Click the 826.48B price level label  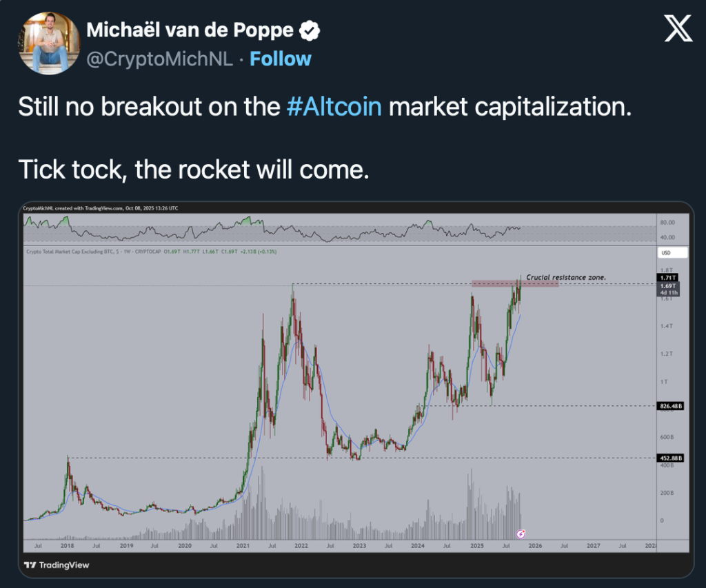point(668,407)
